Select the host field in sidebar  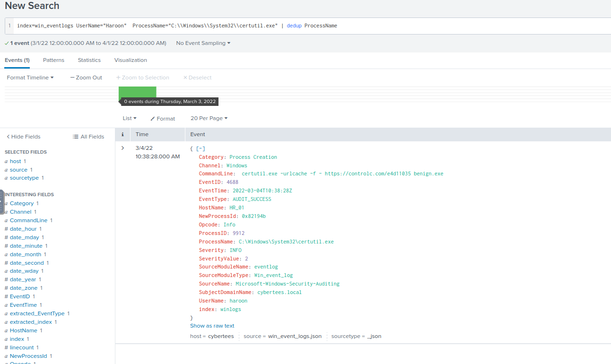[15, 161]
